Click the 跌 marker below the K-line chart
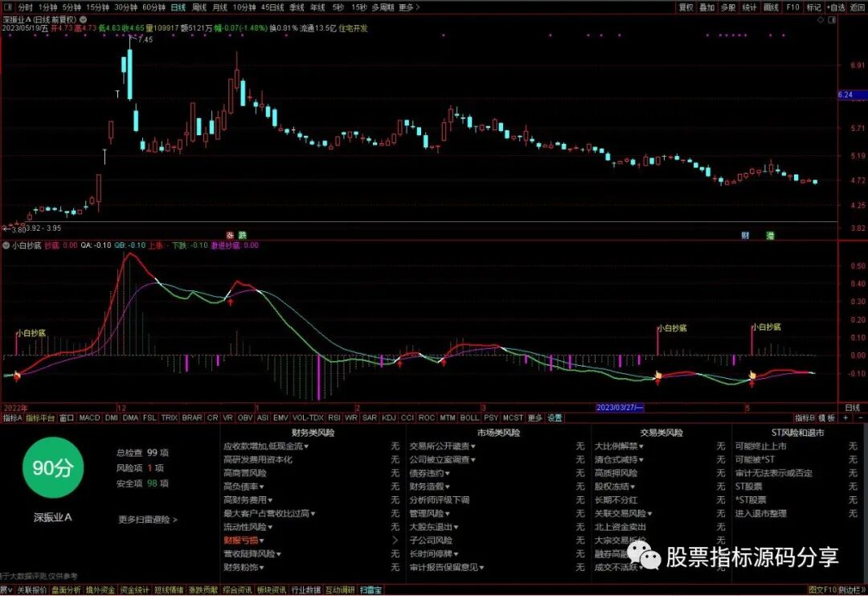Image resolution: width=868 pixels, height=596 pixels. click(242, 236)
